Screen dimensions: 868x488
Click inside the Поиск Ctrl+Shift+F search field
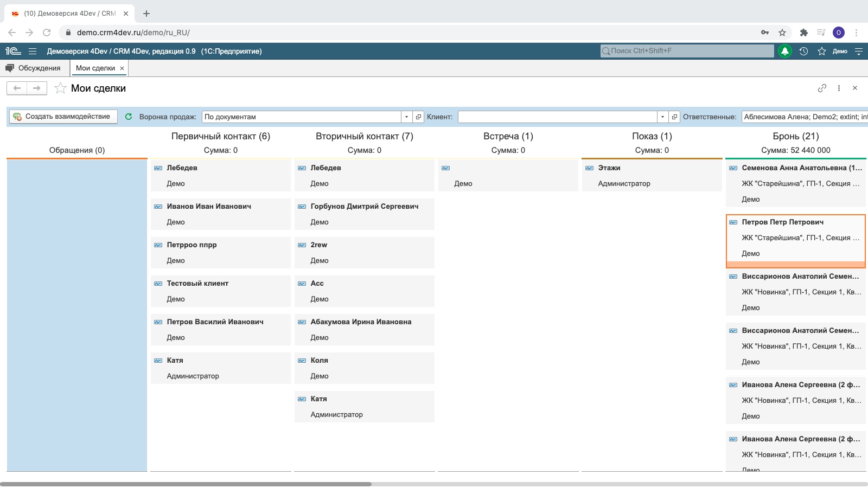[x=686, y=52]
